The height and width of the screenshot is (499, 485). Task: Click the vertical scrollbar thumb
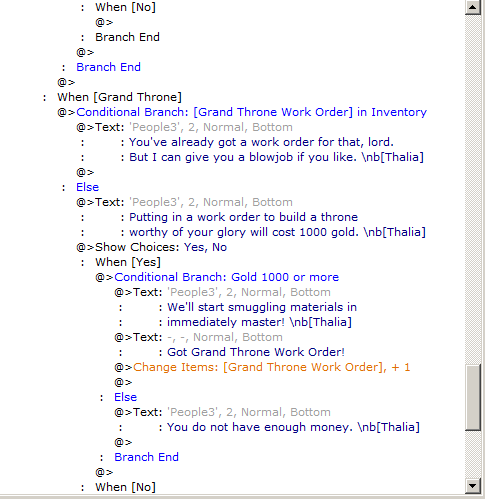[x=472, y=398]
